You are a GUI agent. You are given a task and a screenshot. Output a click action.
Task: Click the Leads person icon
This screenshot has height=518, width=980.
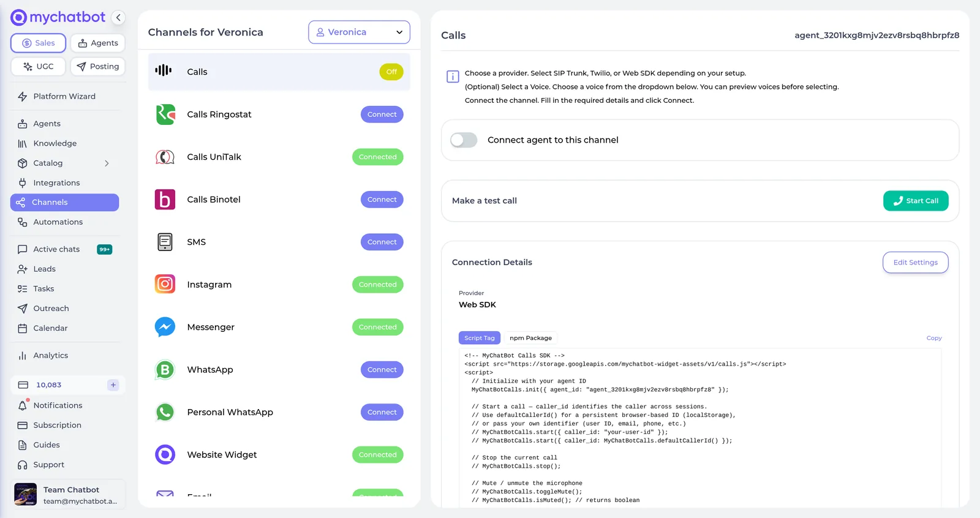pos(23,269)
